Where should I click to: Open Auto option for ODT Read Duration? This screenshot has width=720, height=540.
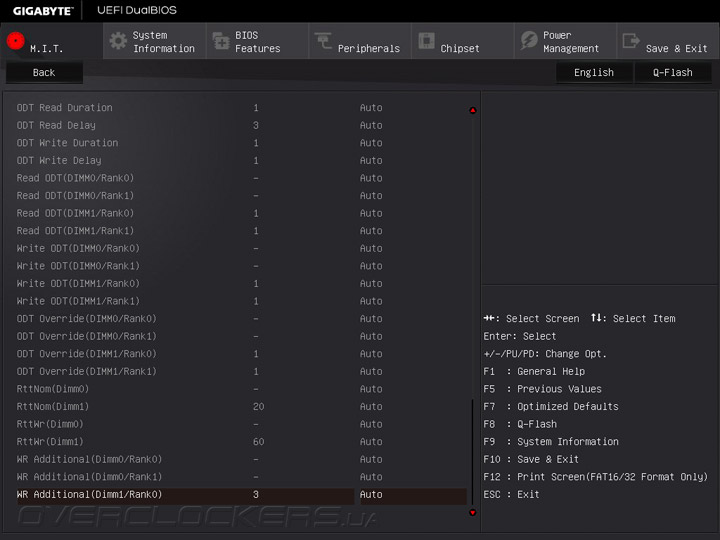[371, 107]
